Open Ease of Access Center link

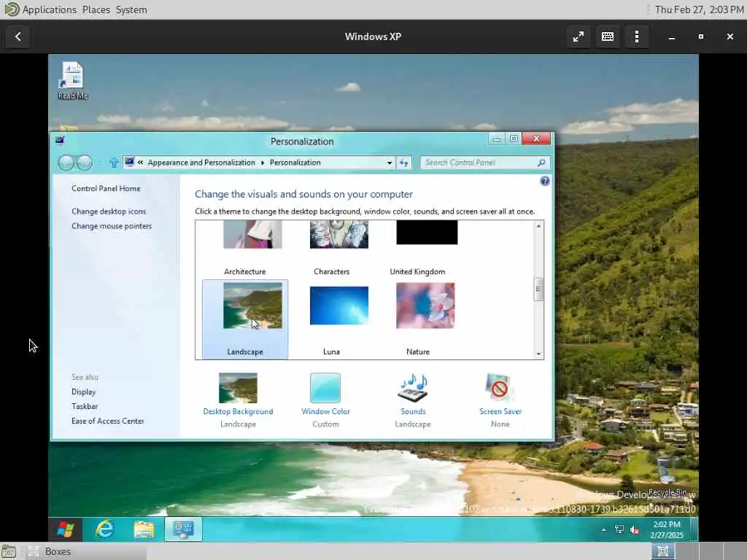click(x=108, y=421)
